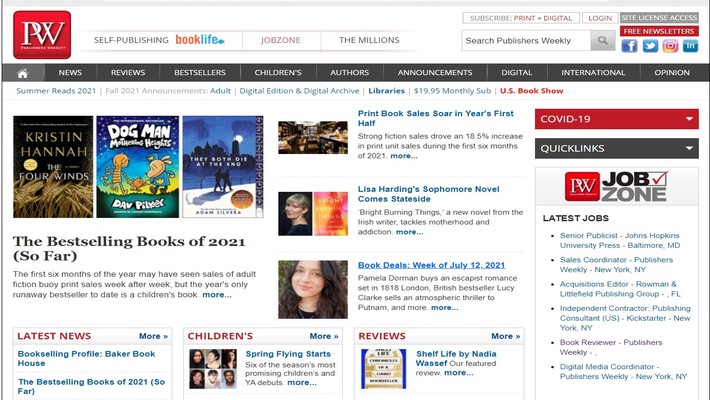Open the Facebook social icon
This screenshot has width=710, height=400.
pos(629,46)
